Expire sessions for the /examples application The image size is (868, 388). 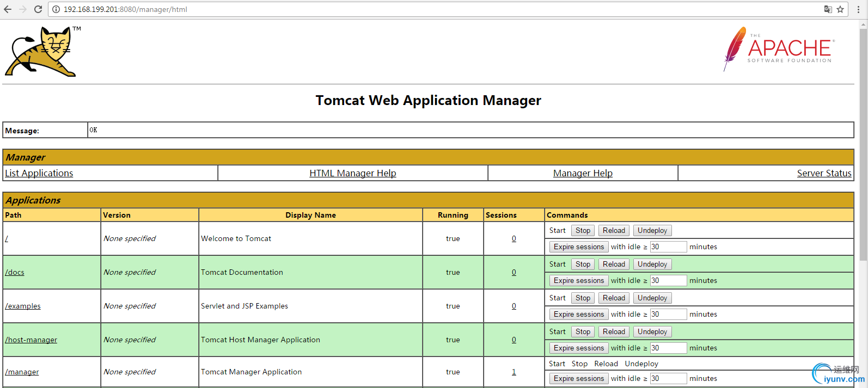579,315
